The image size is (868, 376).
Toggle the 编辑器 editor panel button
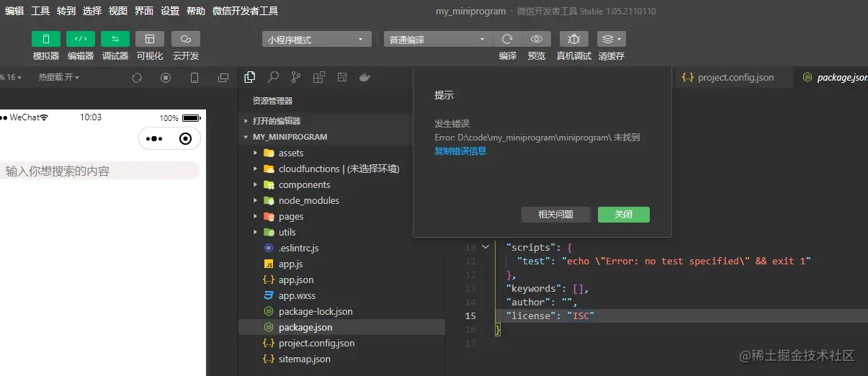coord(81,39)
